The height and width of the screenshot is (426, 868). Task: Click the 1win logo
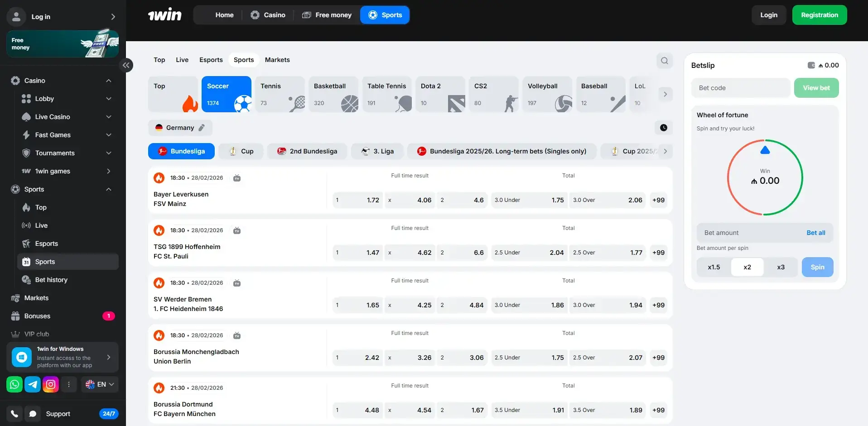tap(164, 15)
